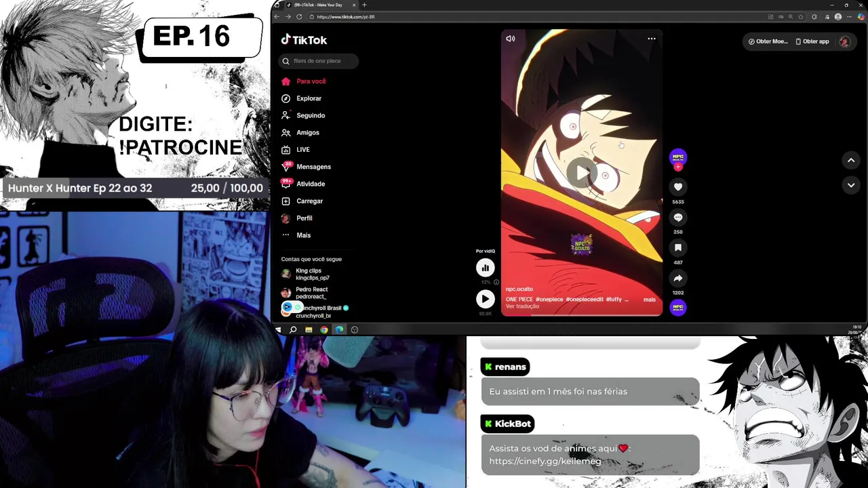The height and width of the screenshot is (488, 868).
Task: Open the npc.oculto username link
Action: [519, 289]
